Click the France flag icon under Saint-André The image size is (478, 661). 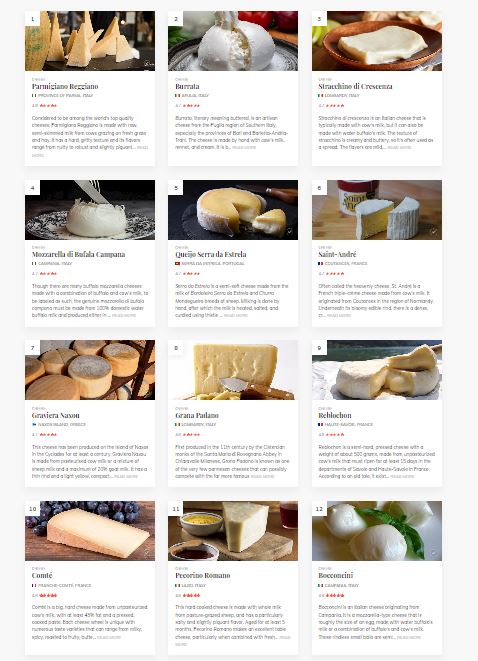pyautogui.click(x=321, y=263)
